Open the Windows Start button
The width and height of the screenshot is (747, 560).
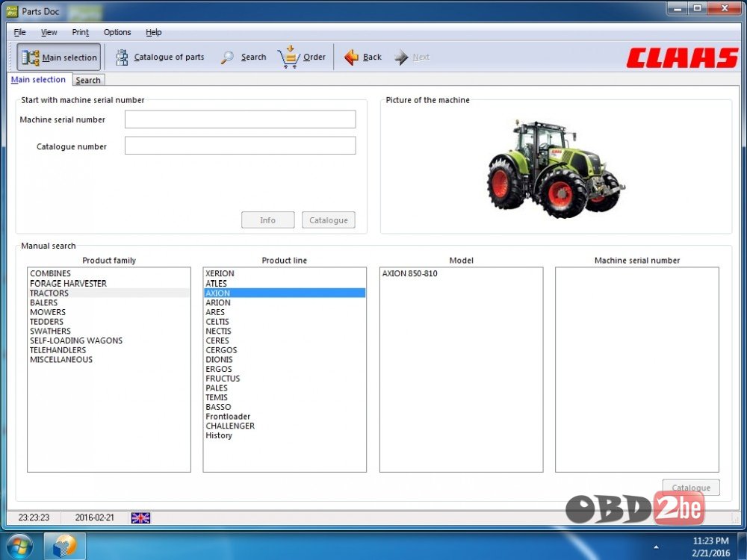18,546
